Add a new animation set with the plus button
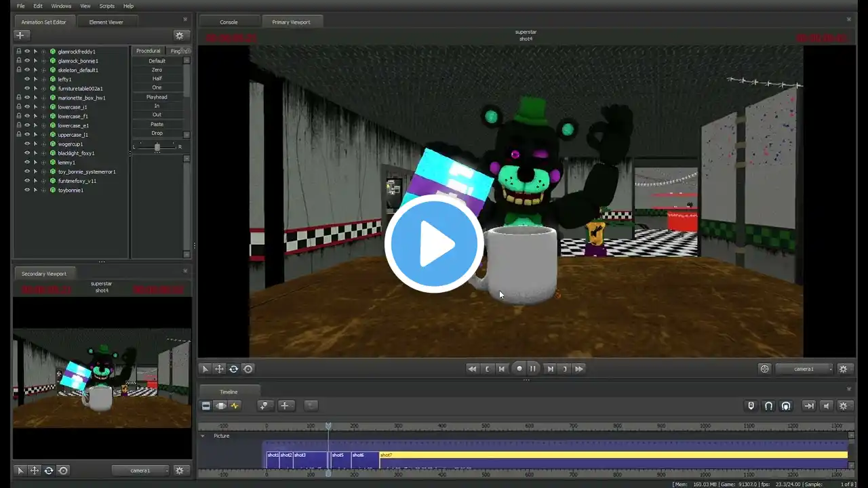 tap(20, 35)
